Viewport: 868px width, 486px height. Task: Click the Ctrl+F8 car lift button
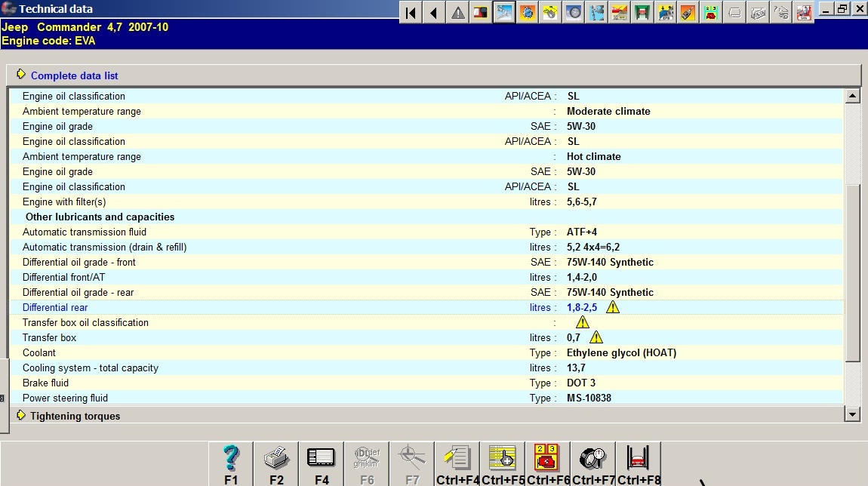coord(639,463)
